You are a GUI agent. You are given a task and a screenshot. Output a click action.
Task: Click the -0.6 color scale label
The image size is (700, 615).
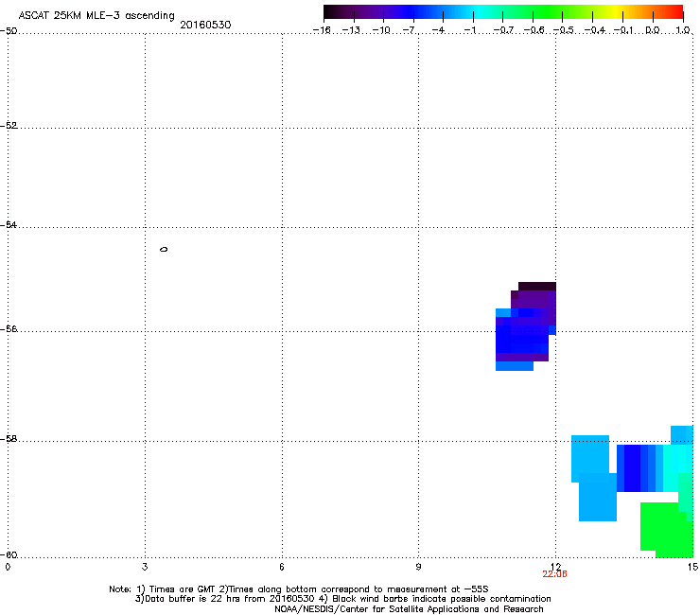tap(534, 30)
